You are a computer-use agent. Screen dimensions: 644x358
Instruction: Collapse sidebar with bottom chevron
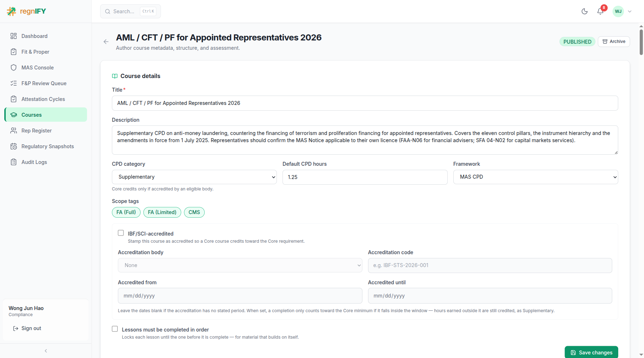click(46, 351)
